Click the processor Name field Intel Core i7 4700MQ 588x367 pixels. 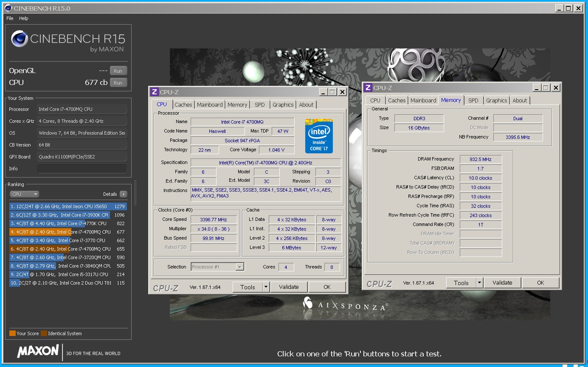point(242,122)
